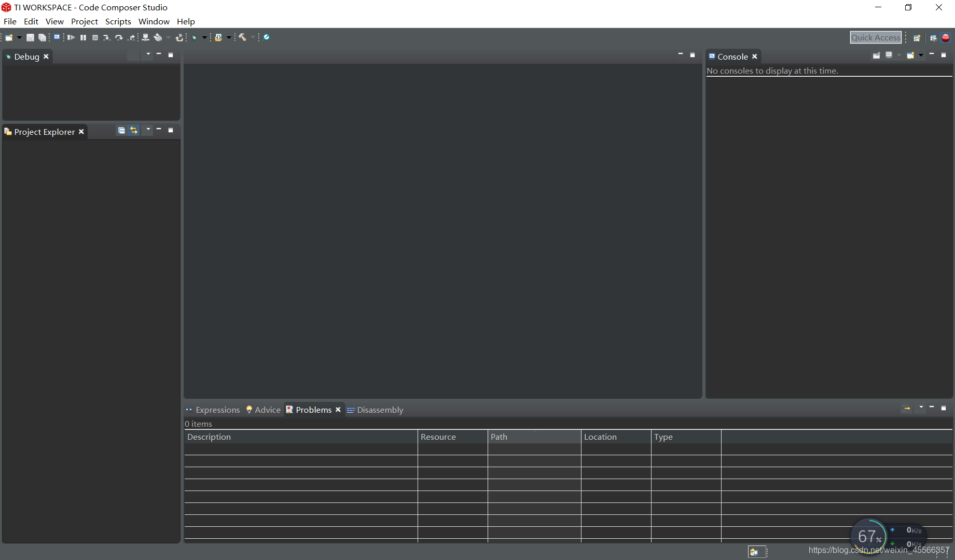
Task: Click the New file toolbar icon
Action: click(9, 37)
